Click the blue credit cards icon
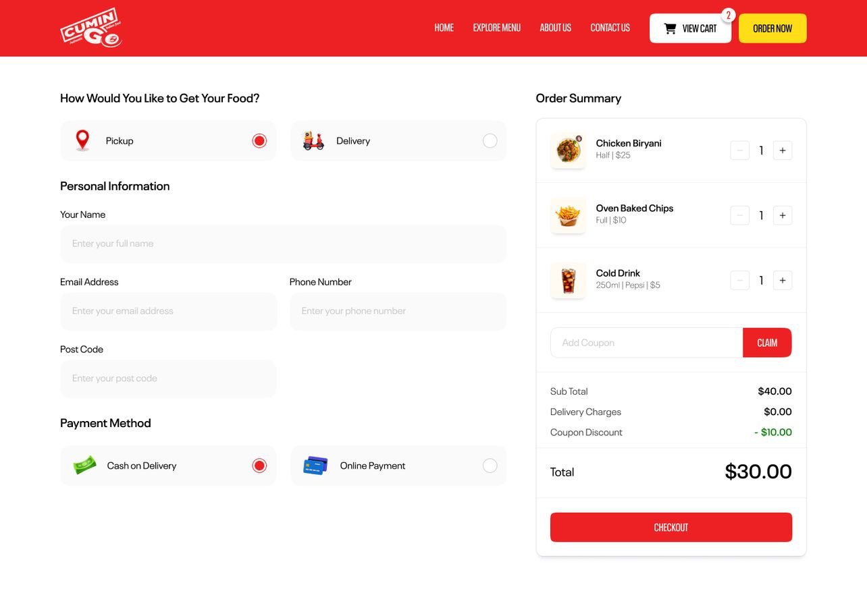This screenshot has width=867, height=616. [x=315, y=465]
